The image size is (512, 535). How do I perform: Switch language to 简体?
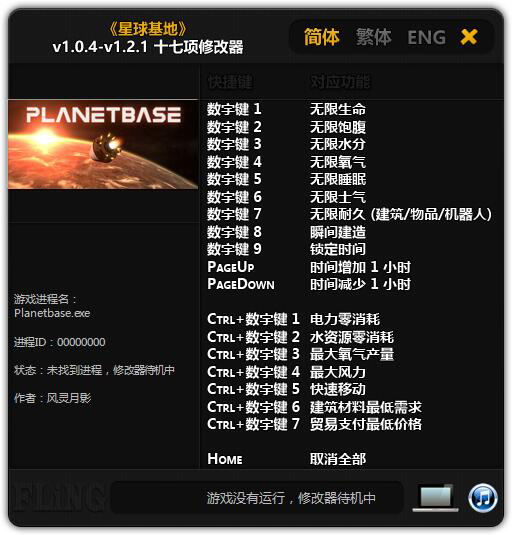321,37
